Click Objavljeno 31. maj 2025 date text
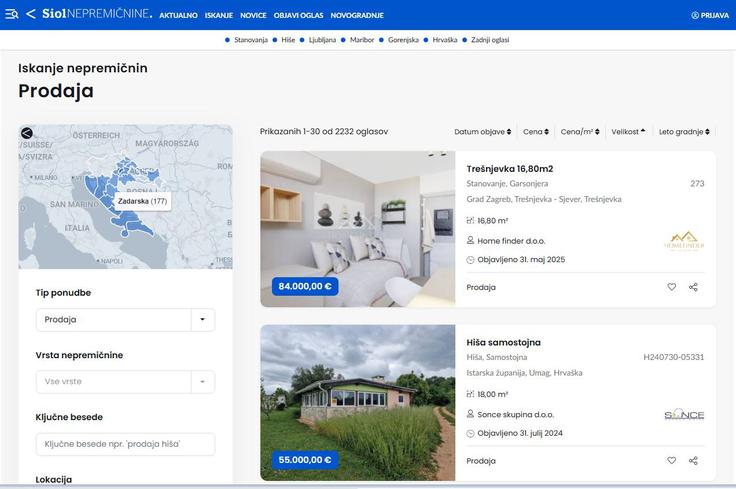The width and height of the screenshot is (736, 489). 521,260
